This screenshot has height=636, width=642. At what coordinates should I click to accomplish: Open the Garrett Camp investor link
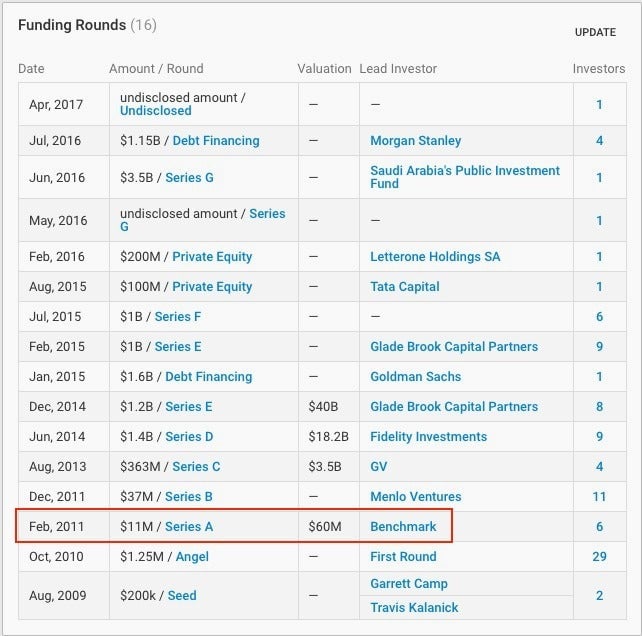pyautogui.click(x=409, y=583)
